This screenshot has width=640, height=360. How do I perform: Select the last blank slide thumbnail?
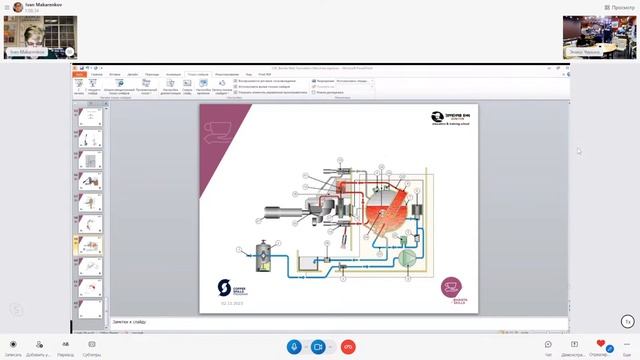pyautogui.click(x=90, y=309)
